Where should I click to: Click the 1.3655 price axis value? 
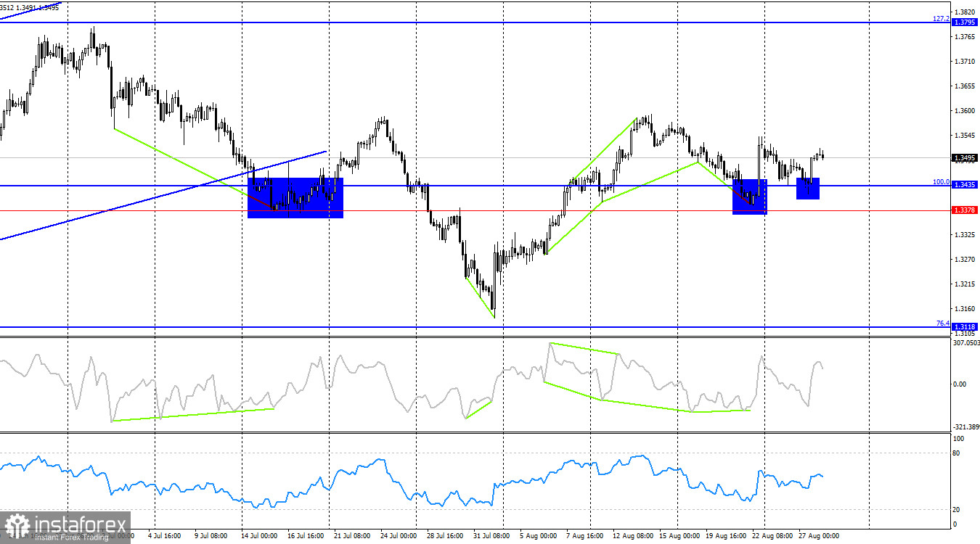(x=965, y=86)
